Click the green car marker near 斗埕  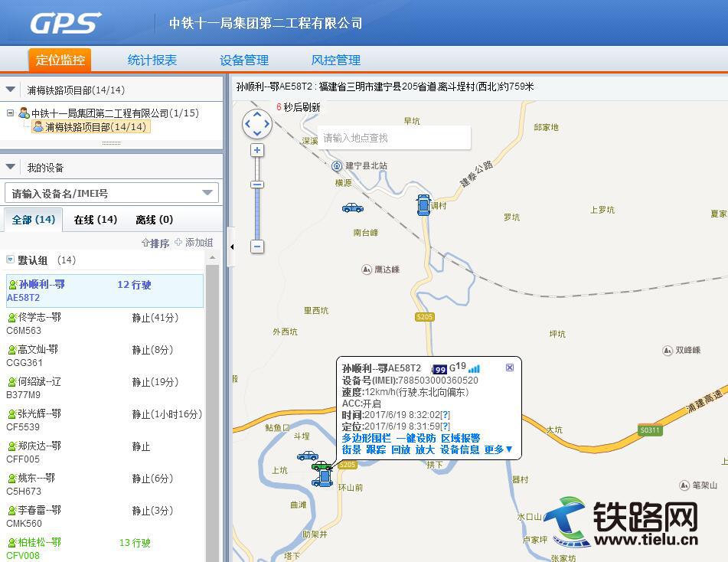point(322,465)
